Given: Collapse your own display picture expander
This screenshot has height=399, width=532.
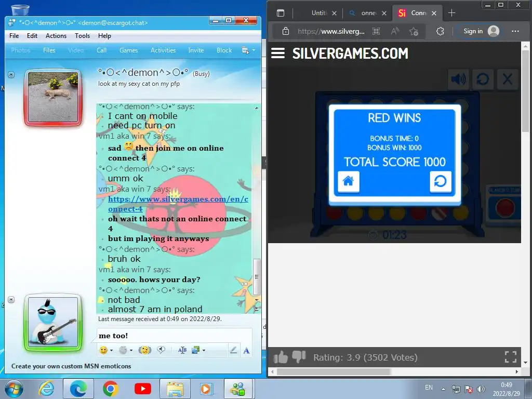Looking at the screenshot, I should [11, 300].
